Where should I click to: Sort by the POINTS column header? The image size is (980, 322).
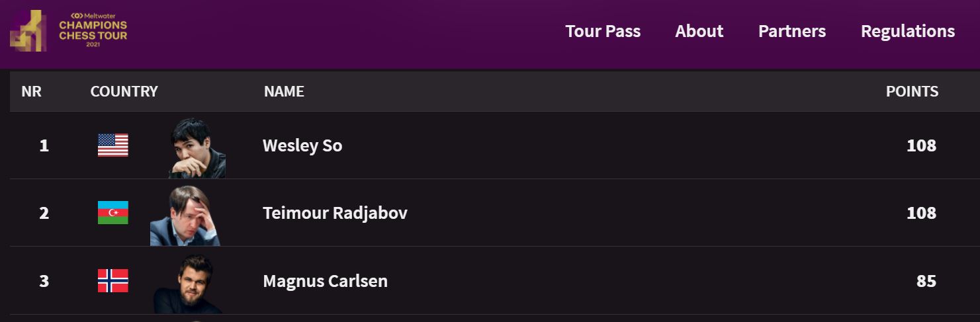(912, 91)
